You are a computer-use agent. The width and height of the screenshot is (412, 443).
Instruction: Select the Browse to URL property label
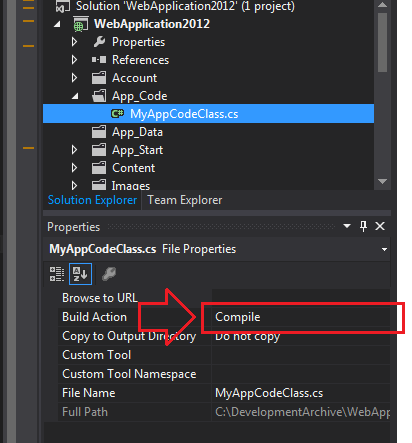click(100, 298)
